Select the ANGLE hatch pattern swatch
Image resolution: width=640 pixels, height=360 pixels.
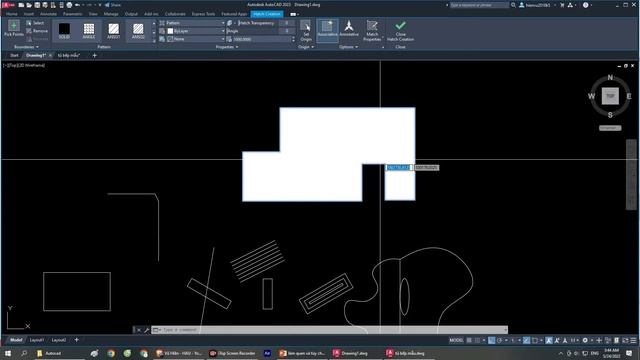[89, 31]
